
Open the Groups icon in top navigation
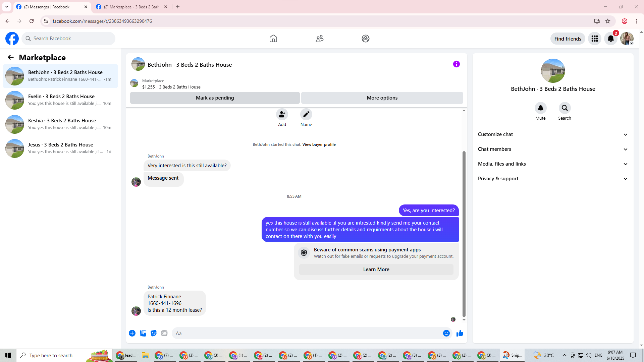pos(366,39)
